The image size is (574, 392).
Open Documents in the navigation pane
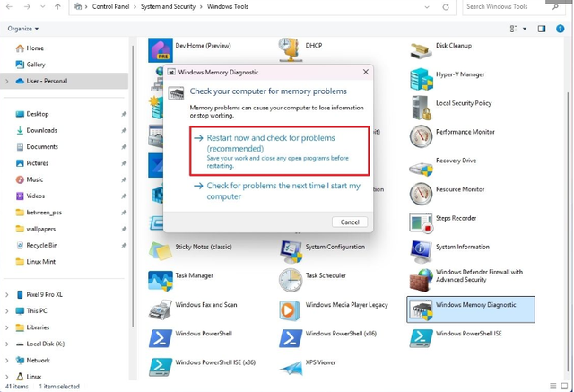[42, 147]
